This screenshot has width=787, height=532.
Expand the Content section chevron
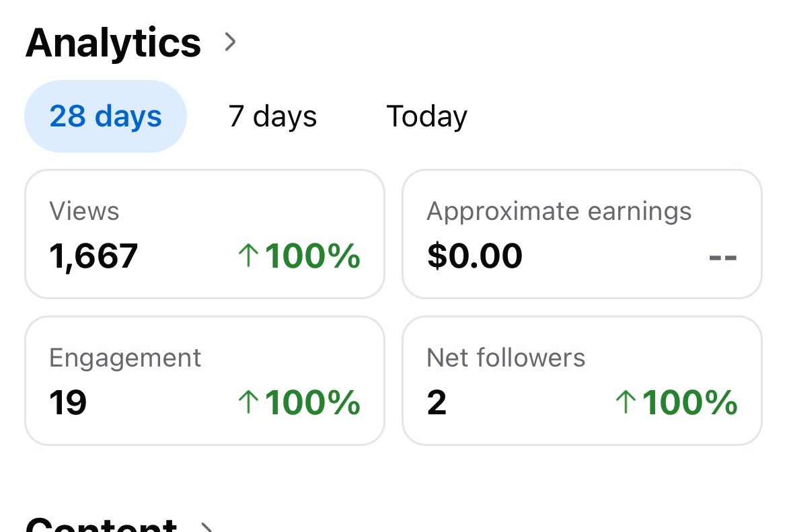coord(207,527)
